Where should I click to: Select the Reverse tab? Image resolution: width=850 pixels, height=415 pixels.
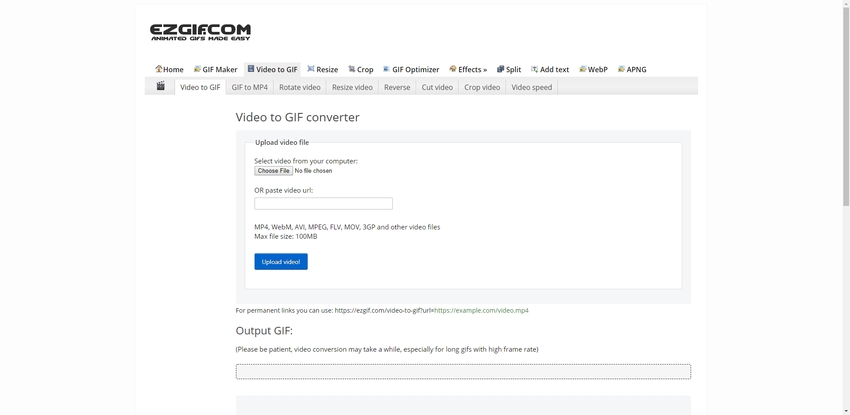click(397, 87)
